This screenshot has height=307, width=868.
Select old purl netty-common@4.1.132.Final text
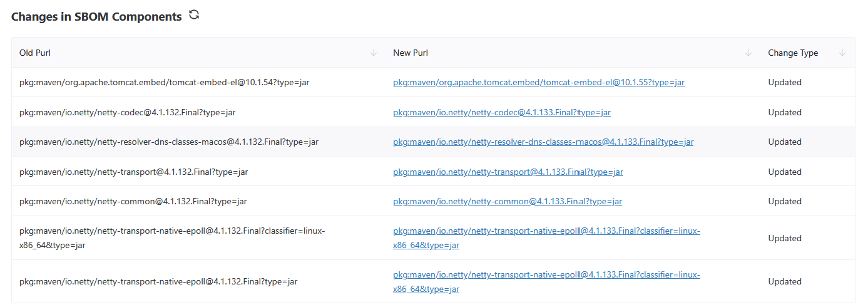click(133, 201)
